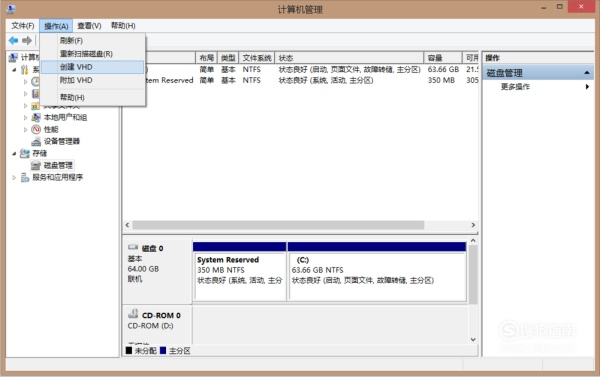Open the 文件(F) menu
This screenshot has width=600, height=377.
[23, 26]
